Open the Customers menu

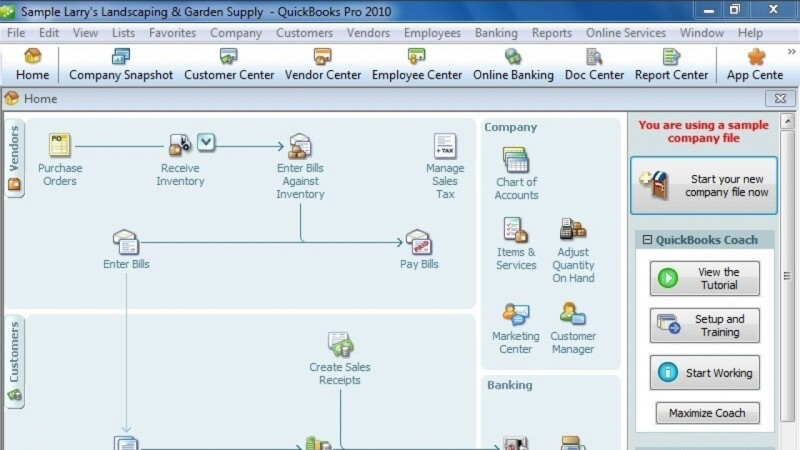(305, 33)
